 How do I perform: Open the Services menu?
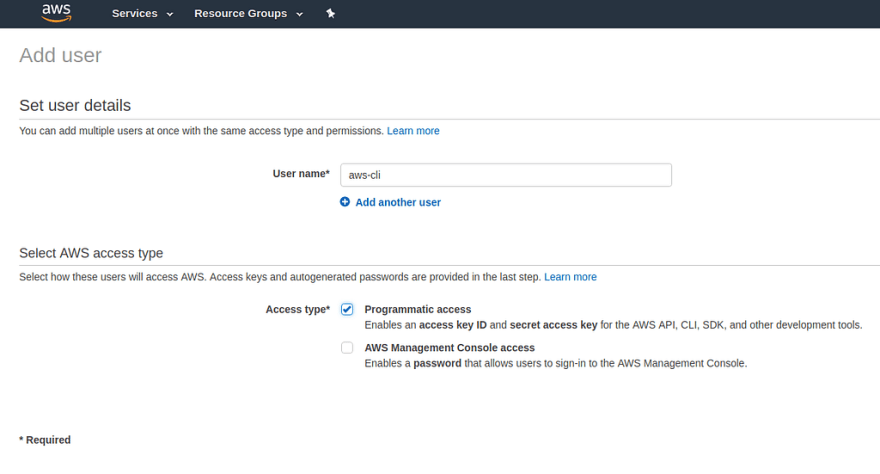135,13
